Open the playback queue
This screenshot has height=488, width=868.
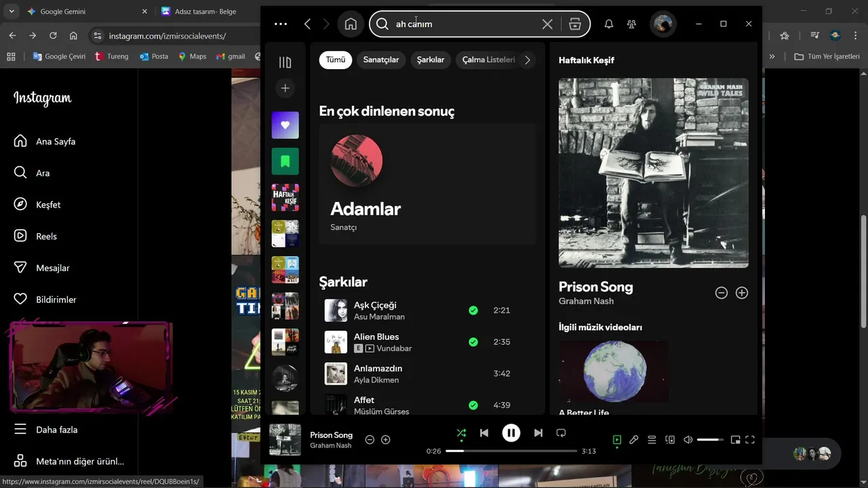(652, 440)
